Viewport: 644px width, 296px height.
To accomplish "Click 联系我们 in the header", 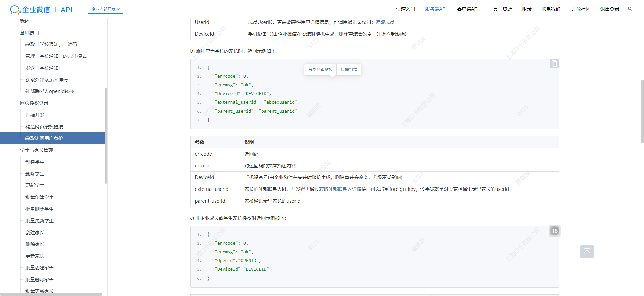I will pyautogui.click(x=551, y=9).
